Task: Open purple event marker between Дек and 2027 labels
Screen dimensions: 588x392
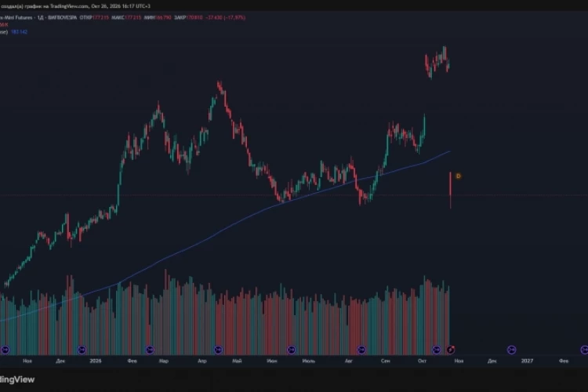Action: pyautogui.click(x=511, y=350)
